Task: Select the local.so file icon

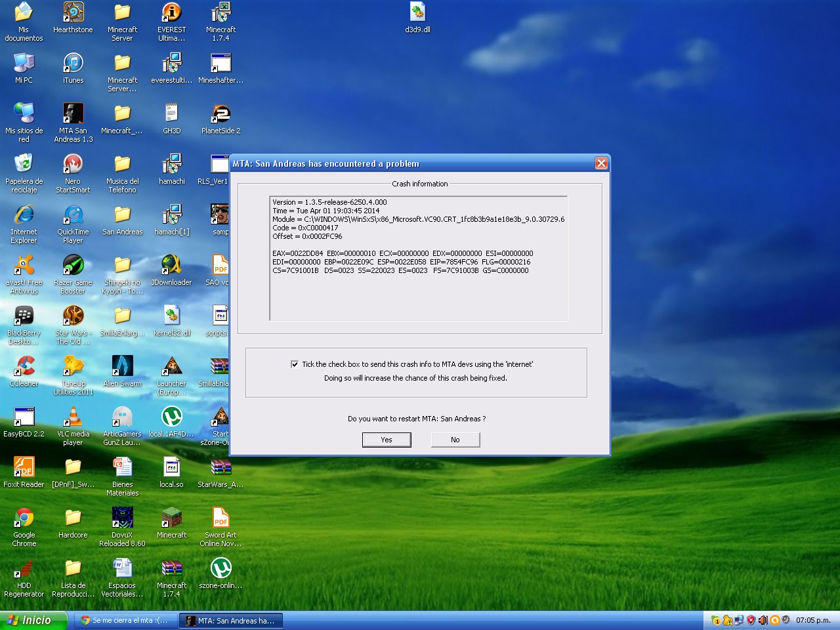Action: click(171, 472)
